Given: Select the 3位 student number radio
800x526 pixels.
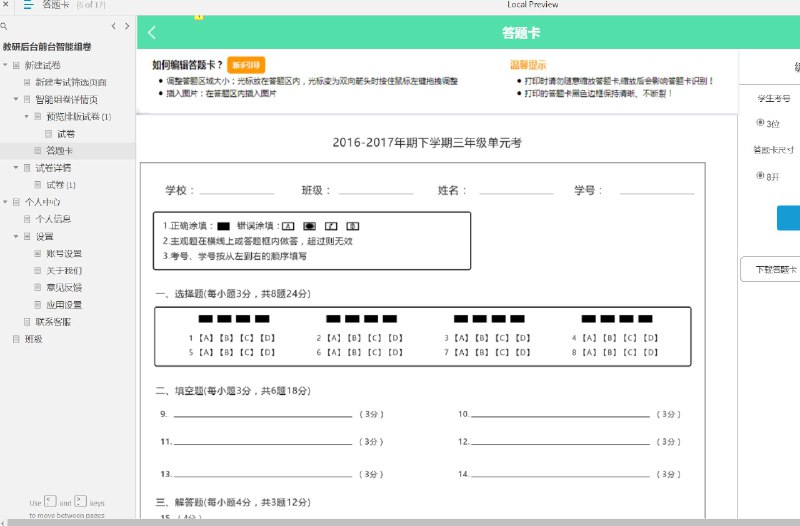Looking at the screenshot, I should click(760, 122).
